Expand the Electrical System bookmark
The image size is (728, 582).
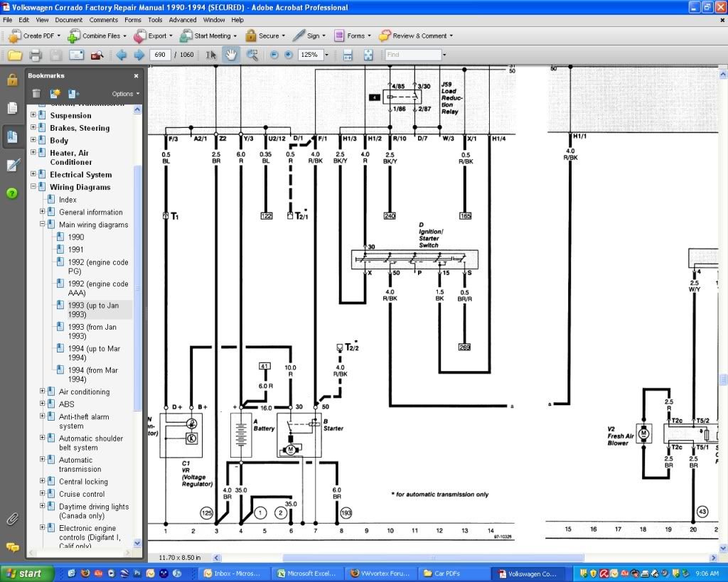point(33,174)
